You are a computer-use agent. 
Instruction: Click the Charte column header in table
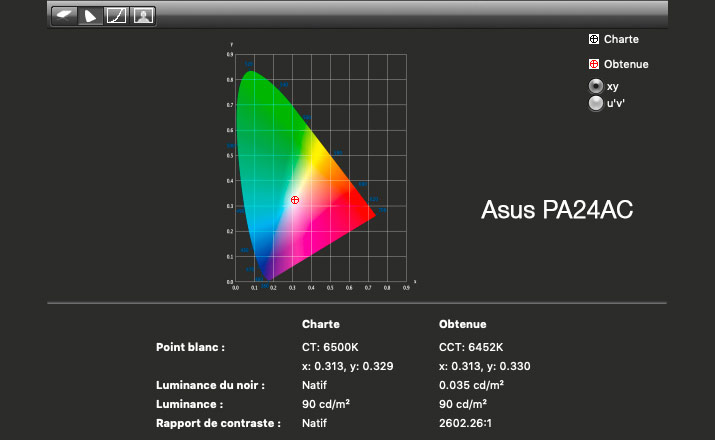pos(321,324)
